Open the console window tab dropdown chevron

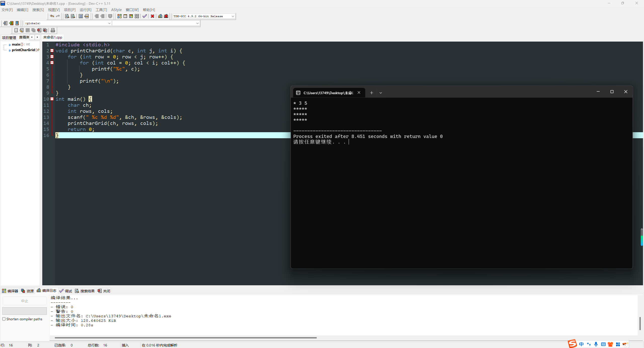(x=381, y=93)
